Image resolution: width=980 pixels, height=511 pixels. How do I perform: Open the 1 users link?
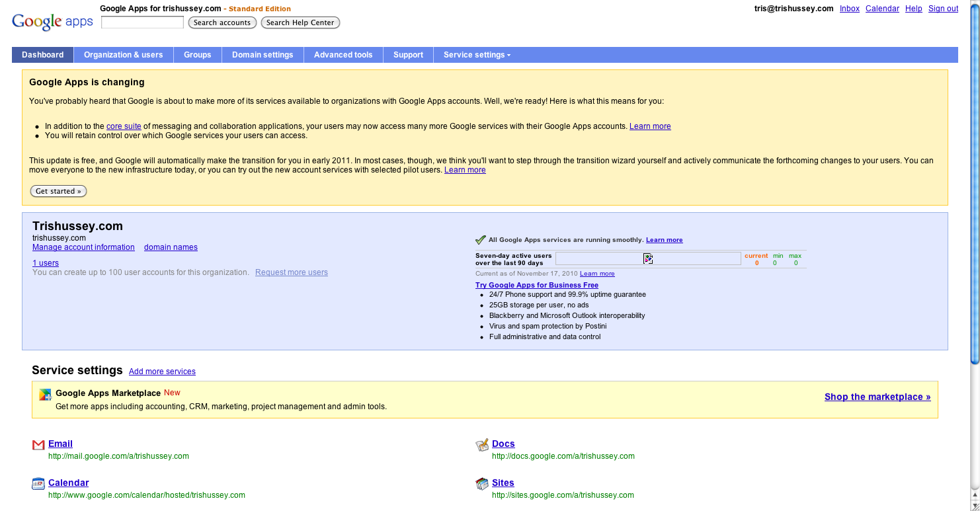46,263
